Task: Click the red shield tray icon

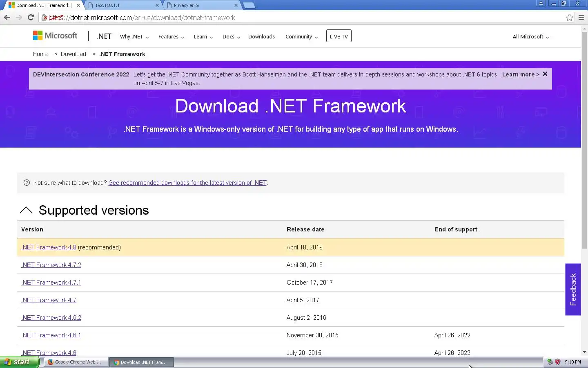Action: click(x=557, y=362)
